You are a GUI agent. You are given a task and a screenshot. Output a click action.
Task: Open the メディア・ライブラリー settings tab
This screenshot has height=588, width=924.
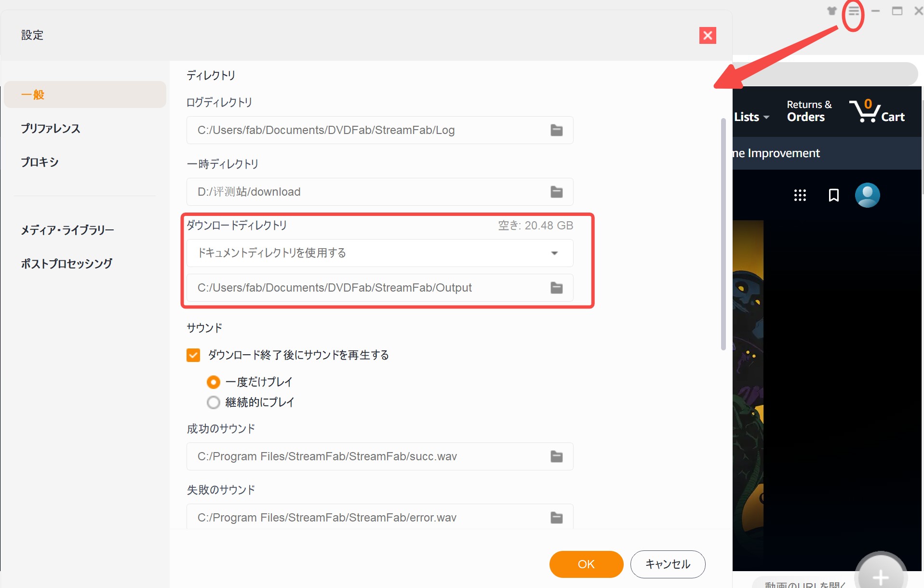tap(67, 230)
